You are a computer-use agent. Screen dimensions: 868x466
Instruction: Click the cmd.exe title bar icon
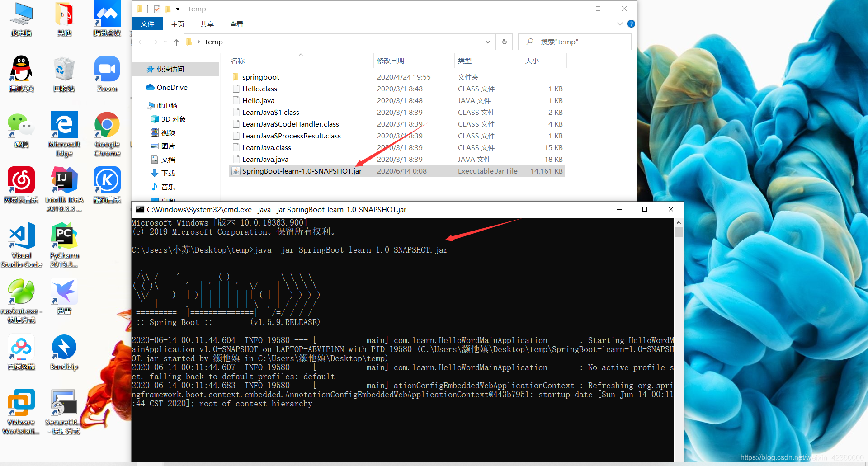[140, 210]
